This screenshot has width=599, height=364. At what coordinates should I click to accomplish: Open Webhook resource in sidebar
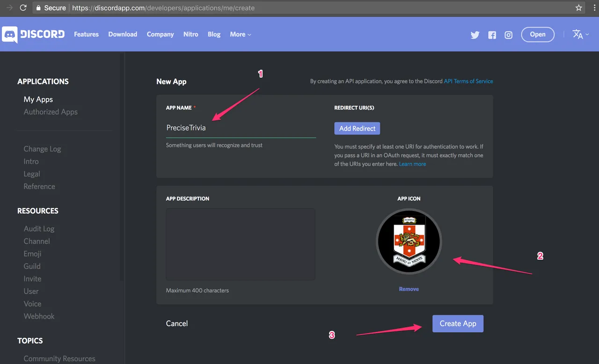tap(39, 316)
